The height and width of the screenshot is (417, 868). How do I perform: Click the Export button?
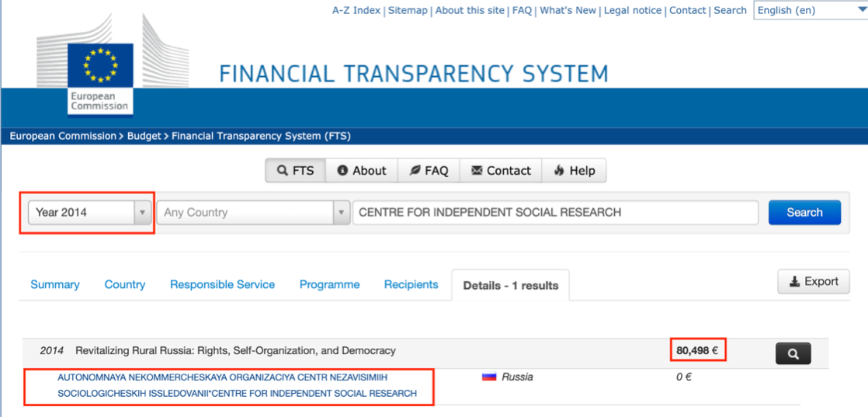coord(814,281)
